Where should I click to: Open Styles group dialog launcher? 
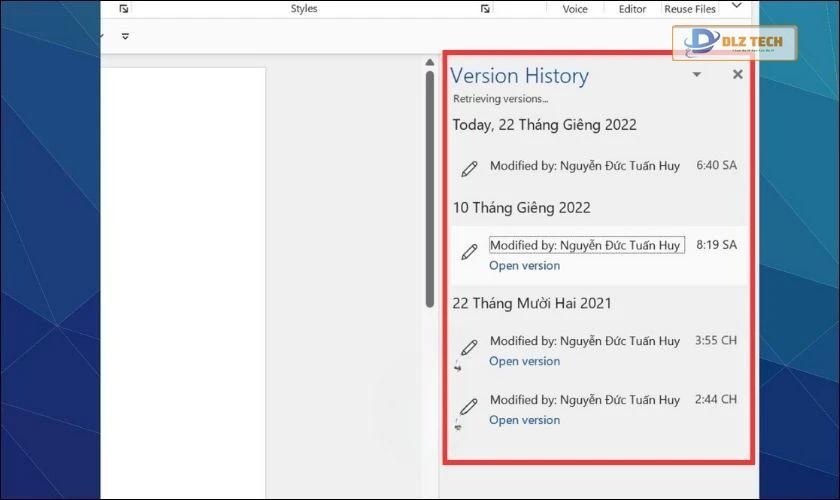485,9
